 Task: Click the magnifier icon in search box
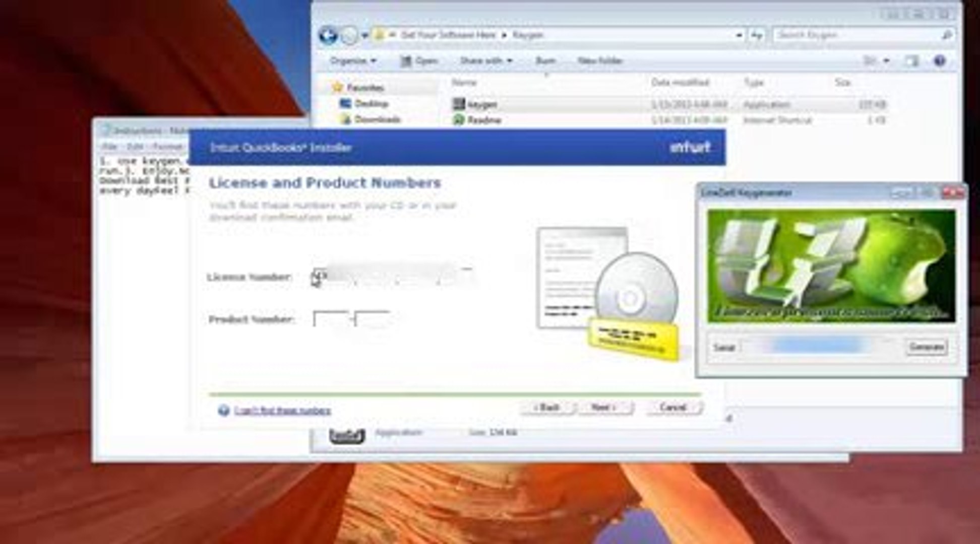(946, 35)
